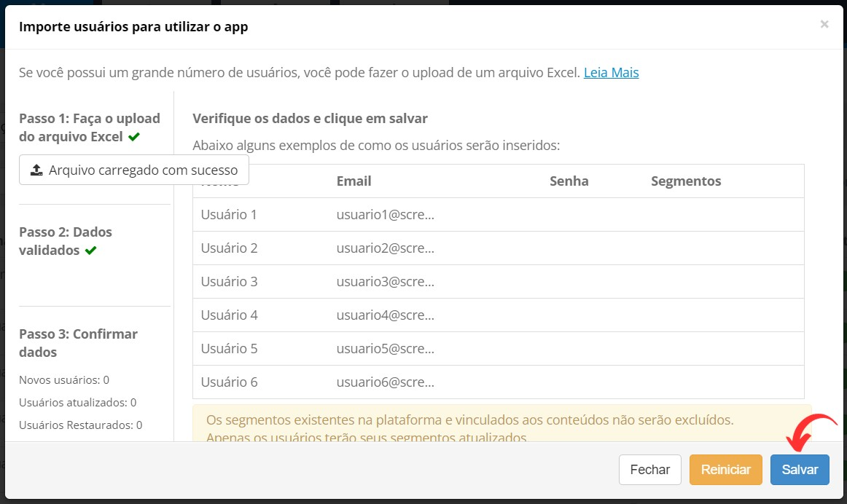Open the Leia Mais link
847x504 pixels.
click(611, 72)
